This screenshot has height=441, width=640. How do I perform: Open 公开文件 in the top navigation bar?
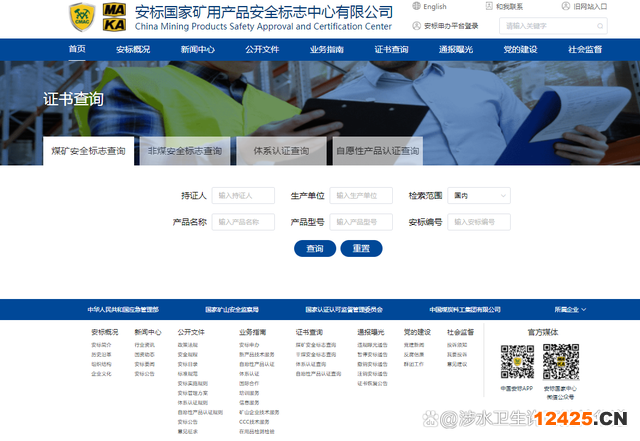coord(262,49)
